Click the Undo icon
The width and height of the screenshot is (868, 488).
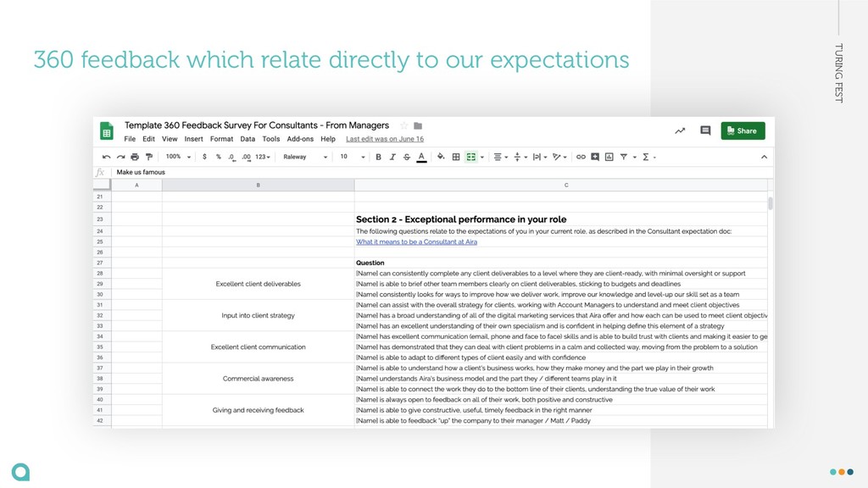coord(106,157)
